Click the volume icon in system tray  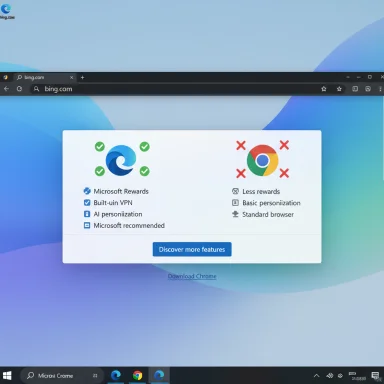[x=330, y=376]
